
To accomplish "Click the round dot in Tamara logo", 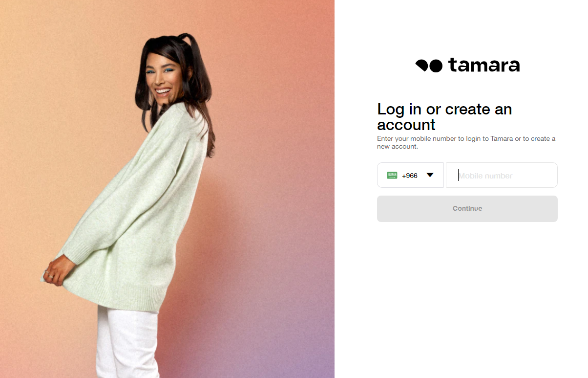I will pyautogui.click(x=436, y=66).
